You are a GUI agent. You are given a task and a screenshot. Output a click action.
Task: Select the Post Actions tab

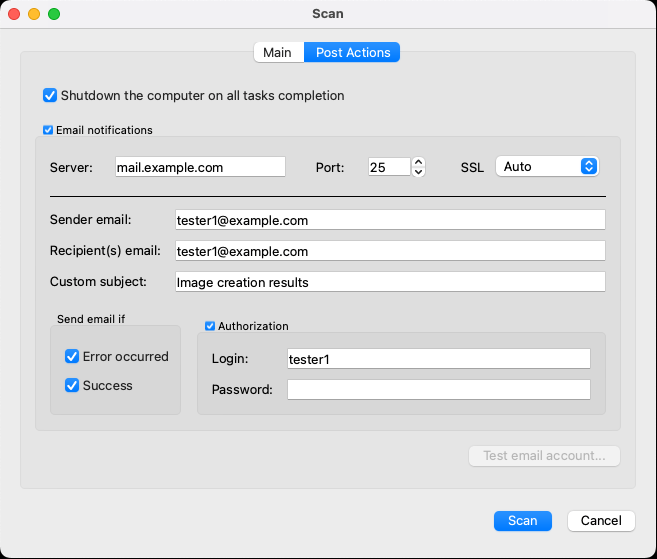pos(352,52)
